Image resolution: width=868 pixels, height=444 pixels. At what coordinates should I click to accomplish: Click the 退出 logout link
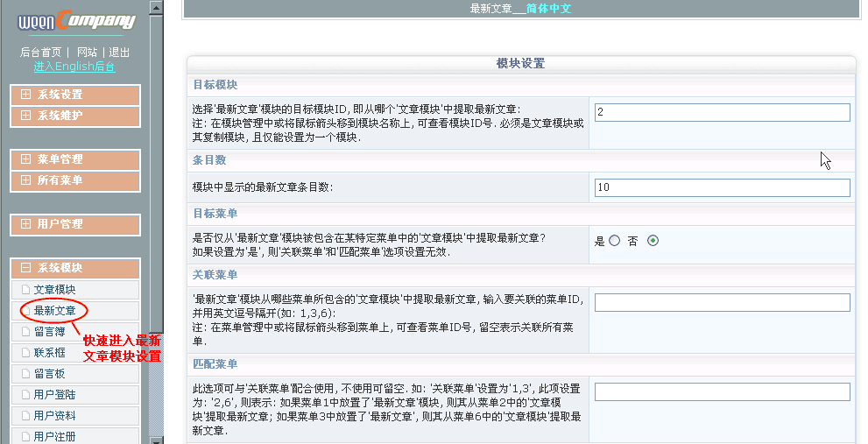point(119,52)
